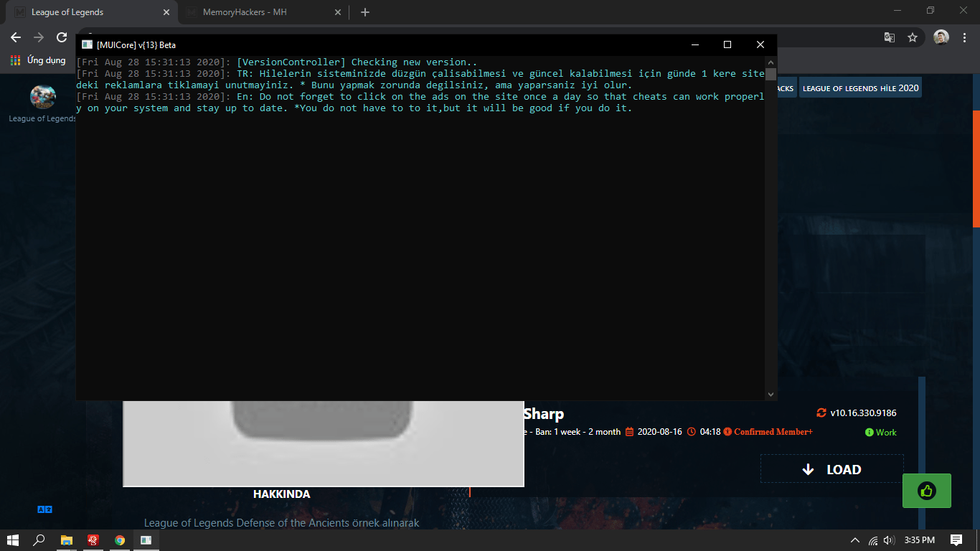Click the HAKKINDA tab heading

pos(281,494)
